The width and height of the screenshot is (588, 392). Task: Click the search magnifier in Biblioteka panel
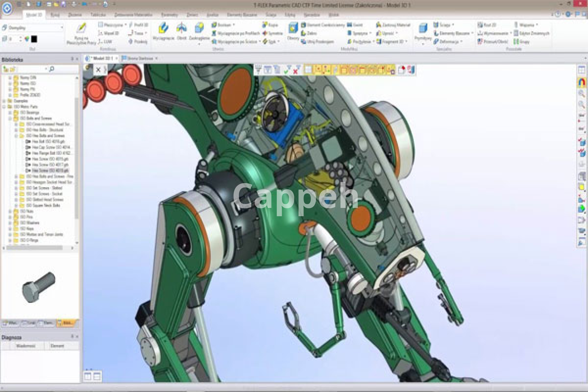coord(51,69)
